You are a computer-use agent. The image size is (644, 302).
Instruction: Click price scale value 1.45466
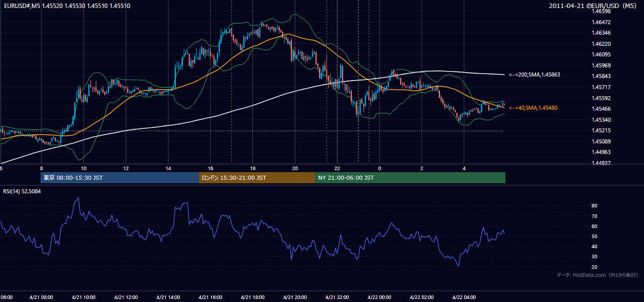point(602,109)
